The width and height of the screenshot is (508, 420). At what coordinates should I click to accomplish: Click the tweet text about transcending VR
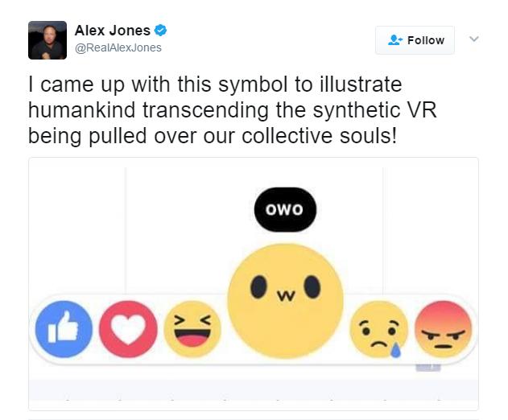233,109
